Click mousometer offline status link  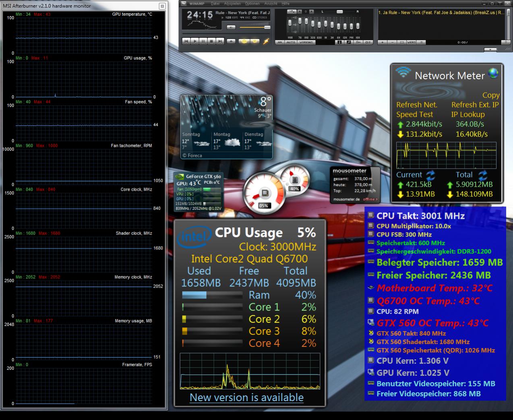click(x=370, y=199)
